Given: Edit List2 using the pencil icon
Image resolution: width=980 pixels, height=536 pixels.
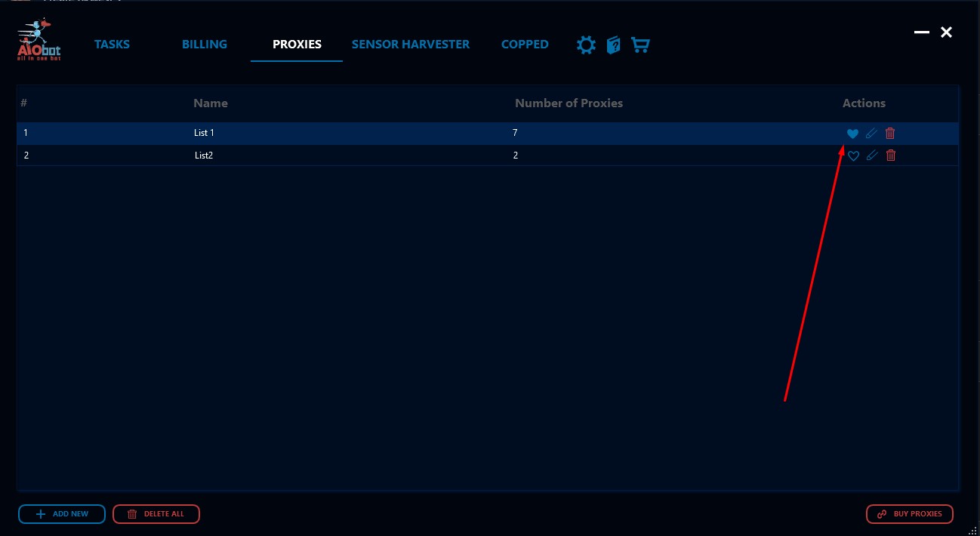Looking at the screenshot, I should click(x=872, y=156).
